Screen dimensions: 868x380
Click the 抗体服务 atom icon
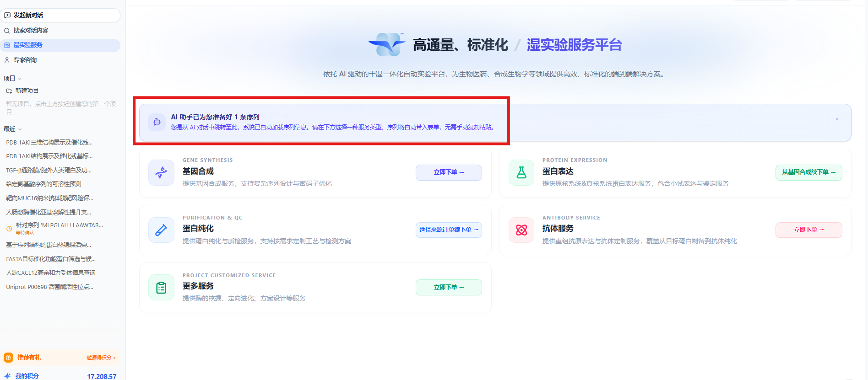click(x=521, y=230)
